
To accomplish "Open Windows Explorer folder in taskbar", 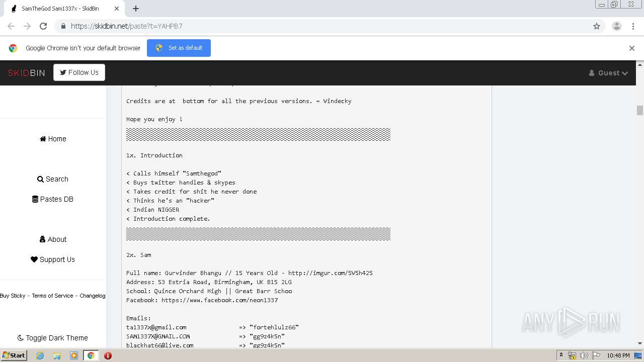I will 57,355.
